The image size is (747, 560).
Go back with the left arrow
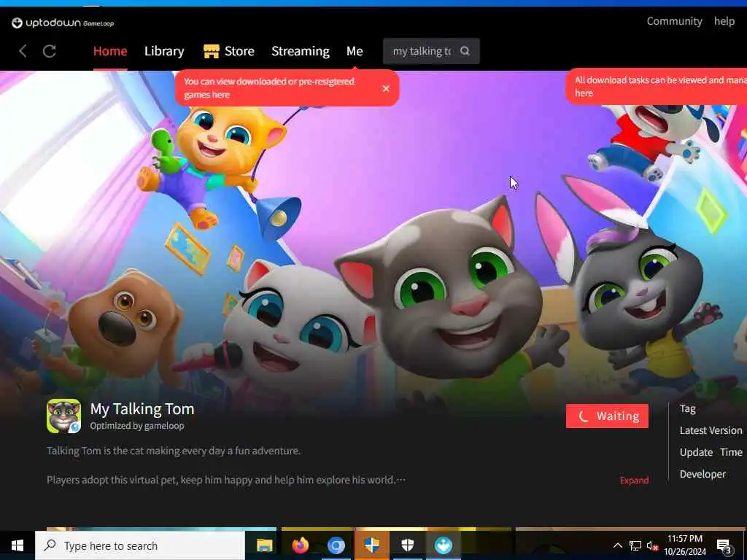(23, 51)
